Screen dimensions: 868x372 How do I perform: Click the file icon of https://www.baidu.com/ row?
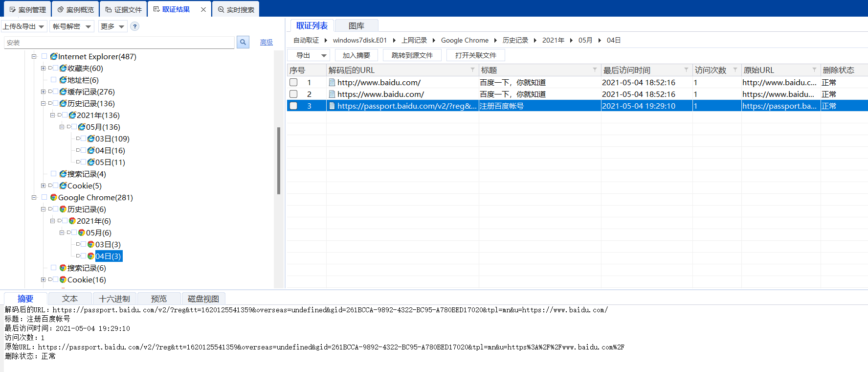tap(332, 94)
